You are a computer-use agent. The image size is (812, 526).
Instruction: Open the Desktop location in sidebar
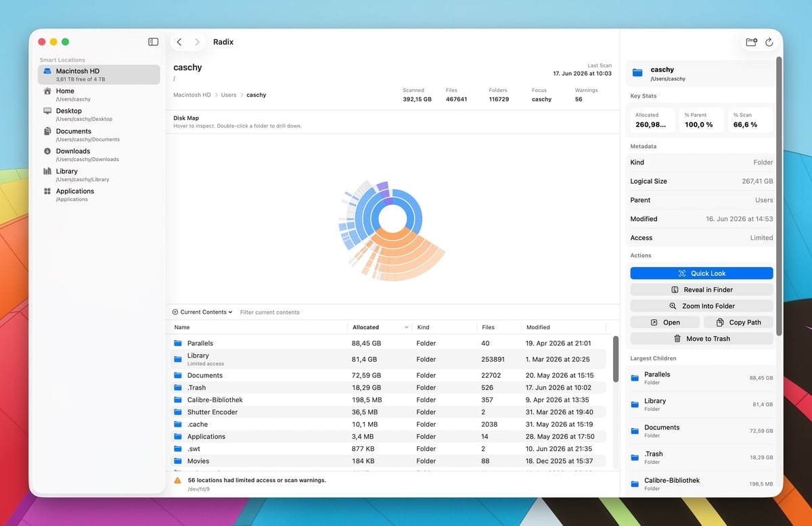[99, 114]
